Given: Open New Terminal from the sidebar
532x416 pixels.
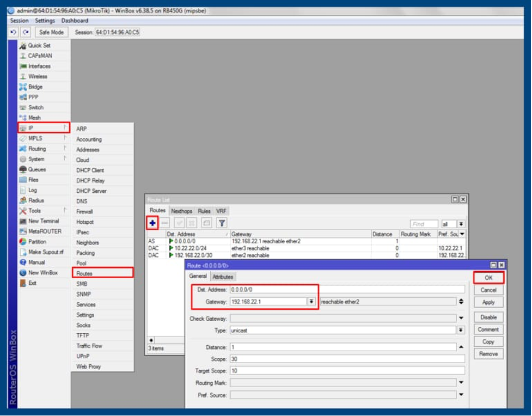Looking at the screenshot, I should click(44, 221).
